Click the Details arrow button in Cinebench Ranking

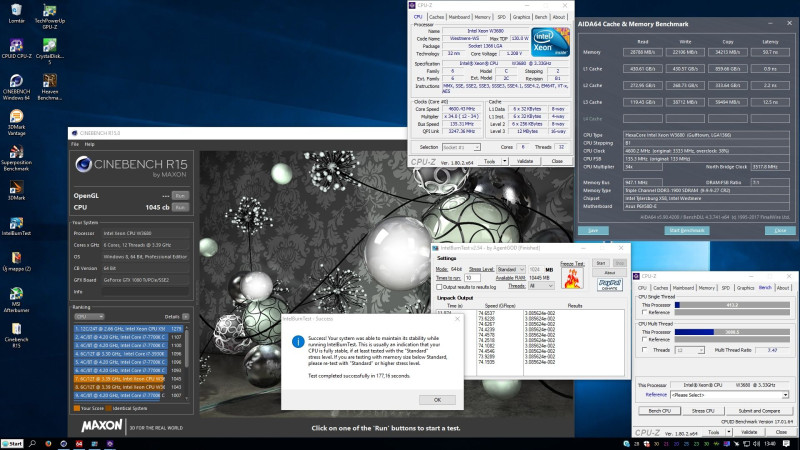click(x=186, y=317)
